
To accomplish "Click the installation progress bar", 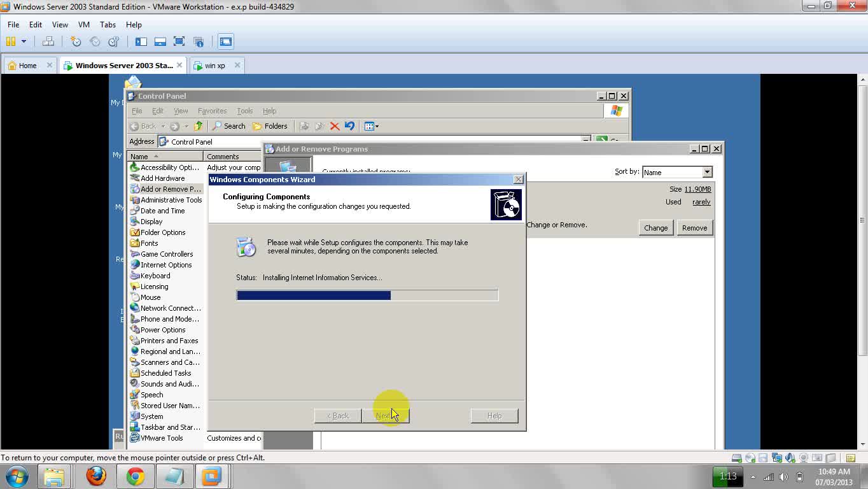I will [367, 295].
